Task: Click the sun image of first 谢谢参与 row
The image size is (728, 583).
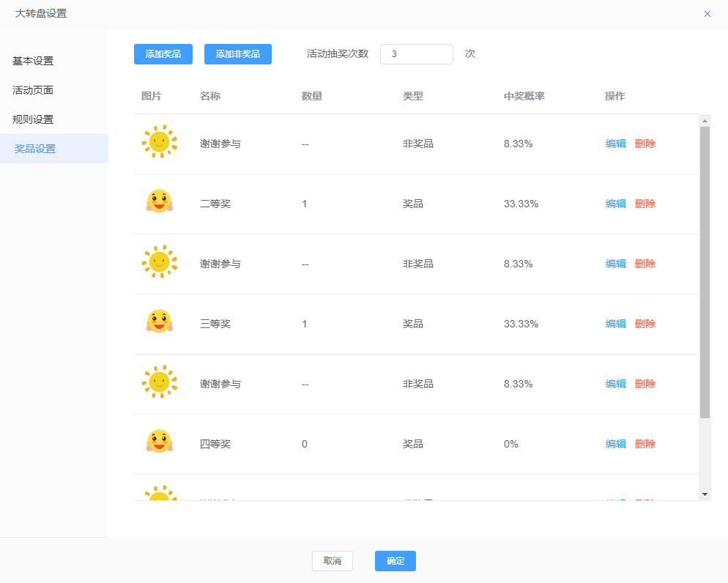Action: pyautogui.click(x=159, y=142)
